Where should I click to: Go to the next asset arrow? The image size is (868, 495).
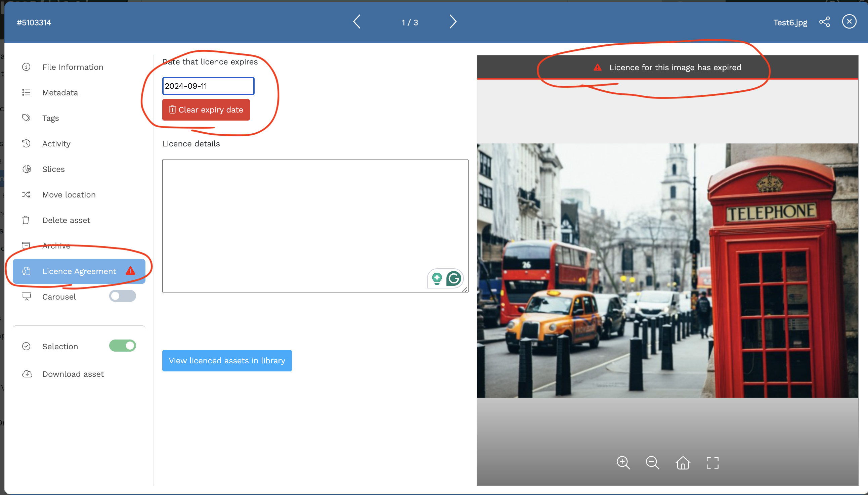click(x=452, y=22)
